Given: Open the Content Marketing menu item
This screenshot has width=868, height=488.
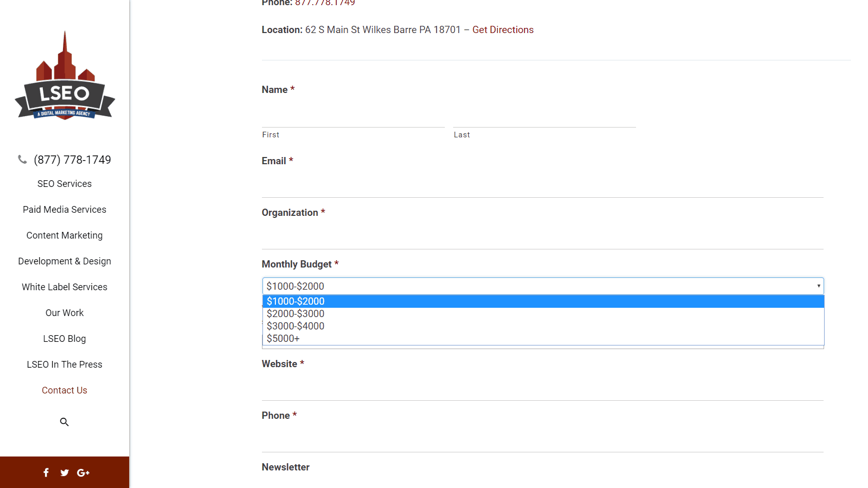Looking at the screenshot, I should pyautogui.click(x=65, y=235).
